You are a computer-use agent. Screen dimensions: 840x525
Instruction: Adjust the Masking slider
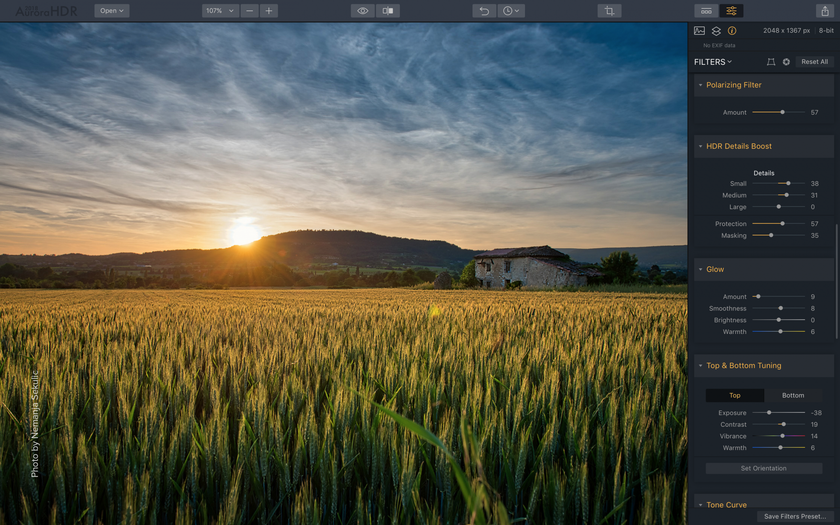(778, 236)
